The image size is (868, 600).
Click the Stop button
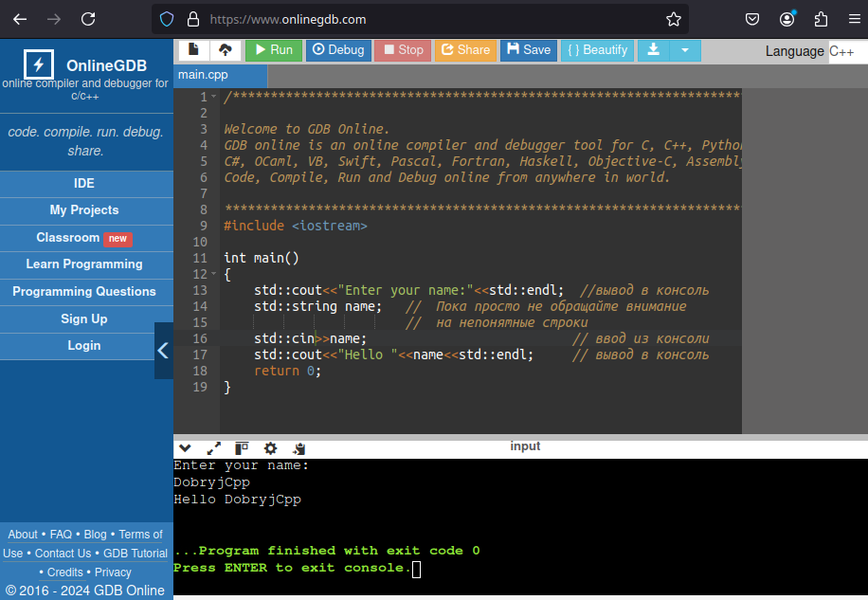pyautogui.click(x=403, y=50)
